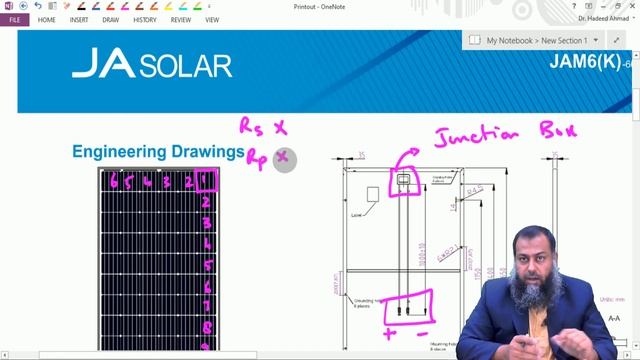Click the horizontal scrollbar left arrow
This screenshot has height=360, width=640.
[x=4, y=356]
